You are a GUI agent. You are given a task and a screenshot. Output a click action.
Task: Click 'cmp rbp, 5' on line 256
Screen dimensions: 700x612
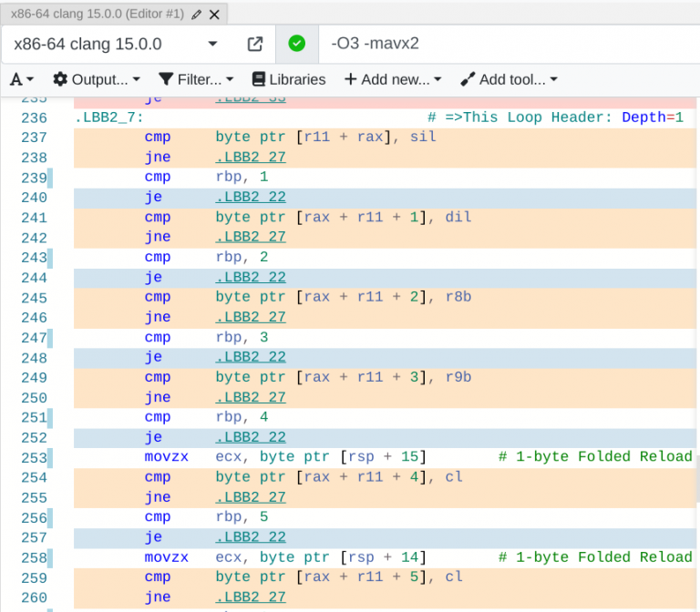[206, 517]
